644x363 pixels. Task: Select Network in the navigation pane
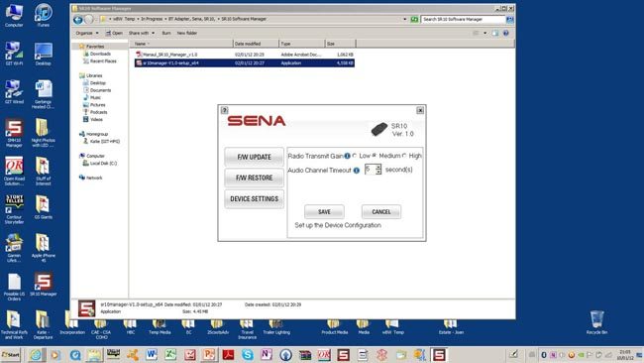pyautogui.click(x=91, y=178)
